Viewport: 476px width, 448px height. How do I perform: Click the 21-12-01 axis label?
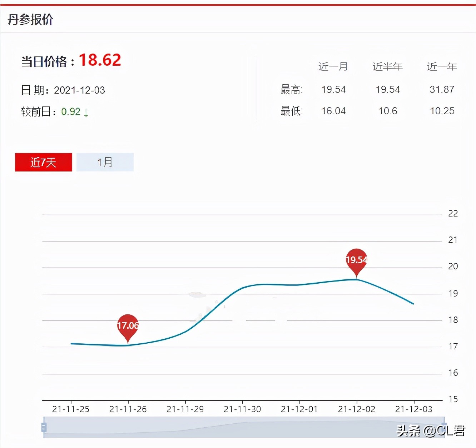(x=299, y=409)
